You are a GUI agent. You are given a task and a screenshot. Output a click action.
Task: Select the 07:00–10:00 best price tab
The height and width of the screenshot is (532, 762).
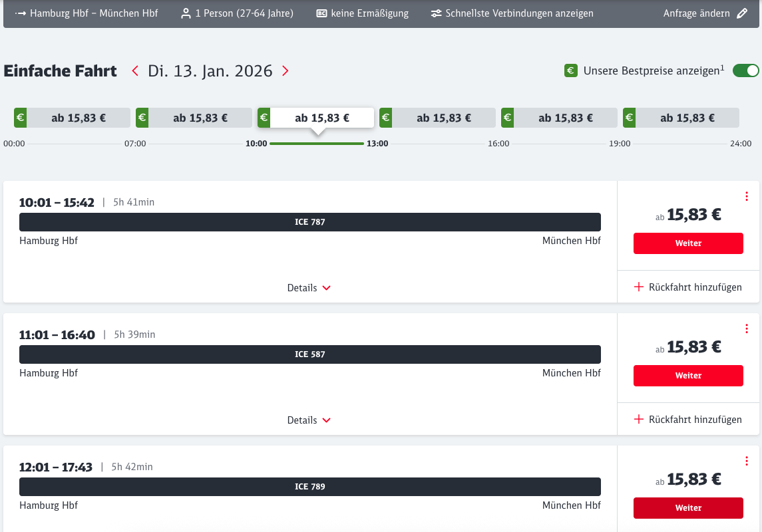pos(194,118)
